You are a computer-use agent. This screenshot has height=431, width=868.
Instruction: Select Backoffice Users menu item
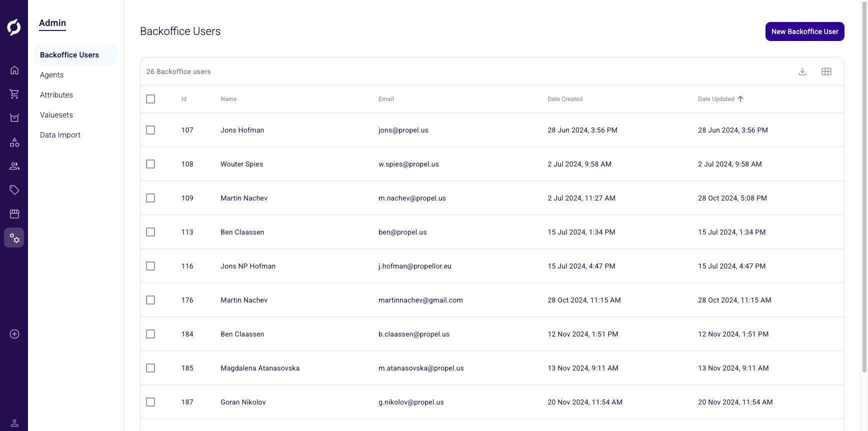point(75,55)
